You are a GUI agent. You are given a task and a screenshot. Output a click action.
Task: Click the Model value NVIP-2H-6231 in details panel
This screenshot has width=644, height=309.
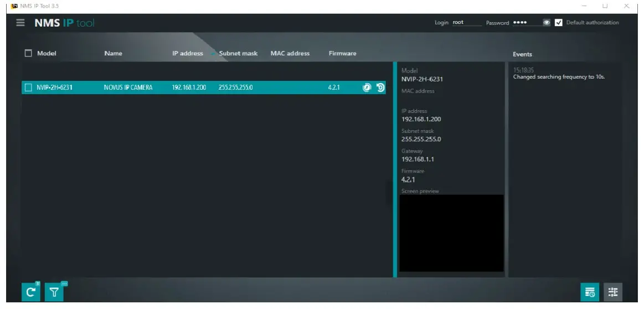[422, 79]
